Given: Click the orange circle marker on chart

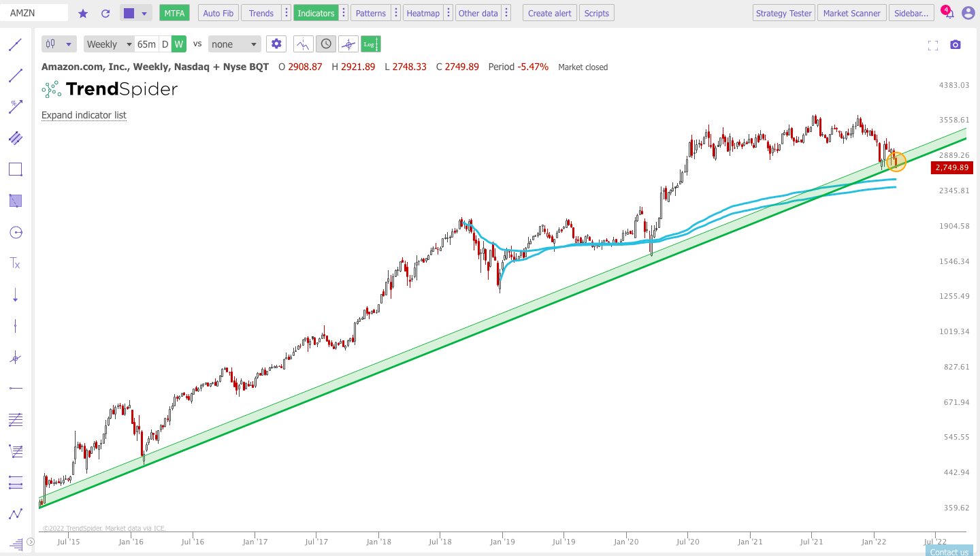Looking at the screenshot, I should (x=896, y=162).
